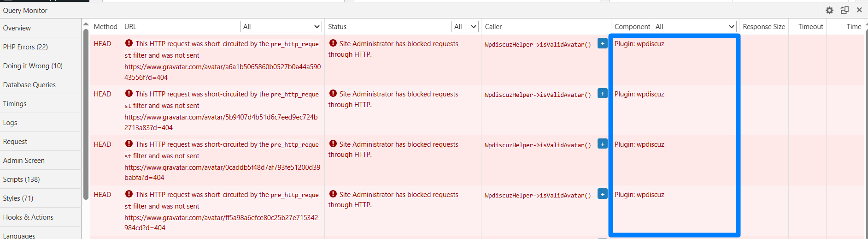Click error icon in fourth row URL cell
Screen dimensions: 868x239
(x=129, y=194)
